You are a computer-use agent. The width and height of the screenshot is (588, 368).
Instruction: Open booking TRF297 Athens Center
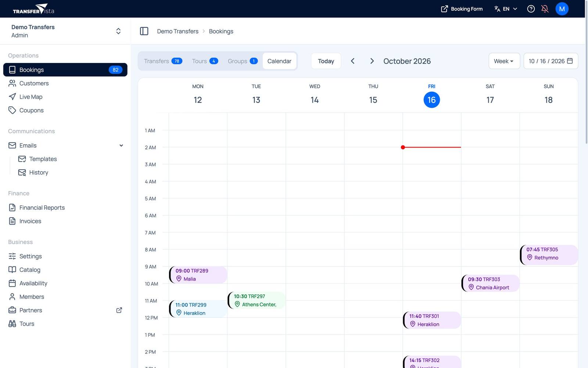(257, 300)
